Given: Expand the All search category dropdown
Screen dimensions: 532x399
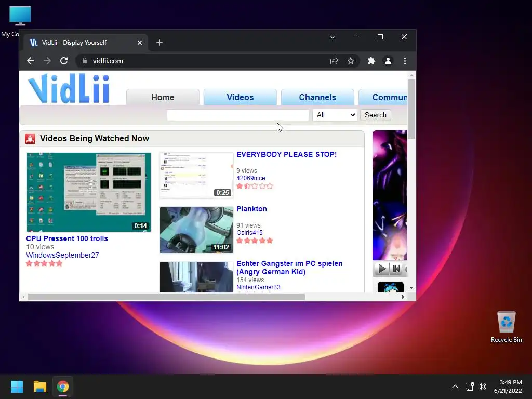Looking at the screenshot, I should click(x=335, y=115).
